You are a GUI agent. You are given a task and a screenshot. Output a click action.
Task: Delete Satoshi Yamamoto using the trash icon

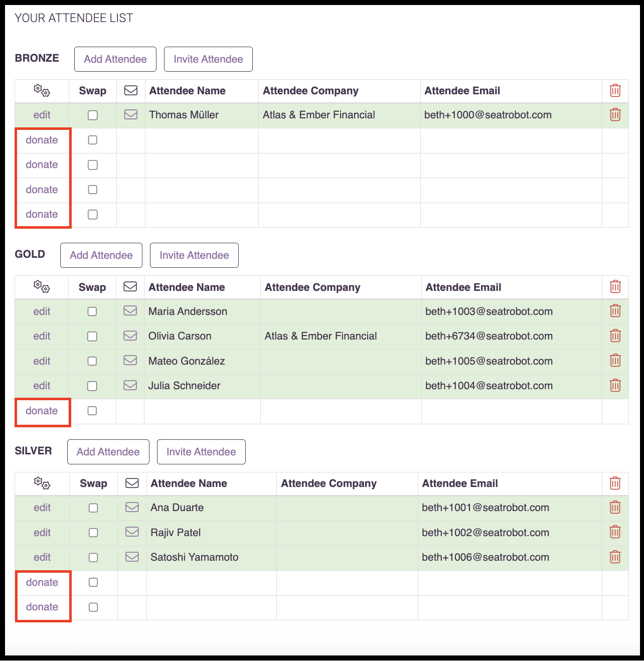(x=615, y=557)
